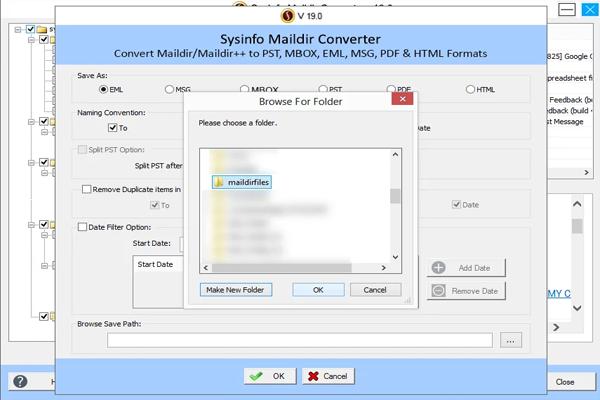600x400 pixels.
Task: Select HTML save format
Action: click(x=470, y=89)
